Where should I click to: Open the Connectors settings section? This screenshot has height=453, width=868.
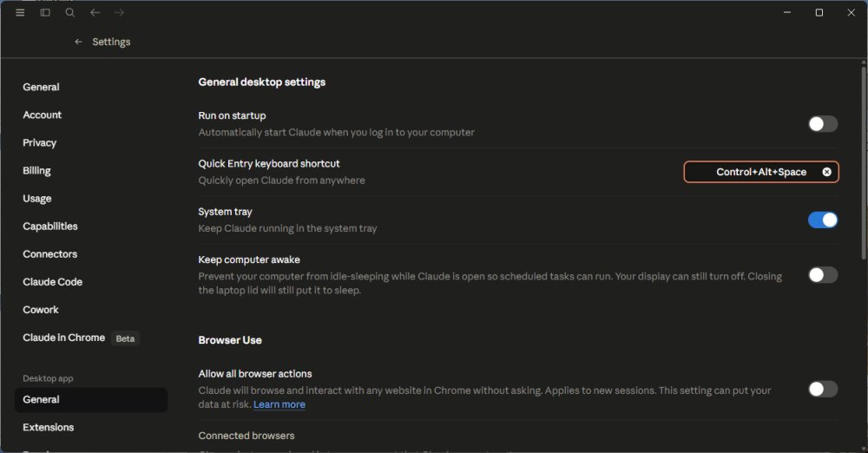49,253
